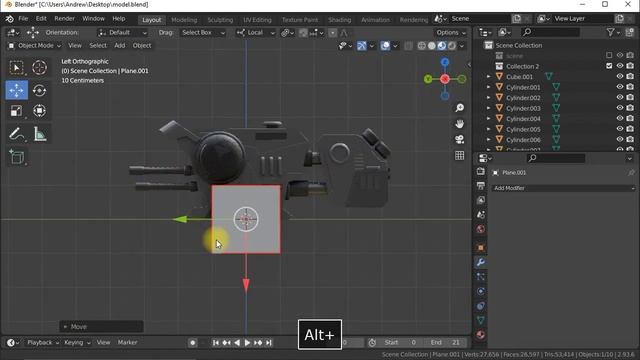Open the Object Mode dropdown
The image size is (640, 360).
(x=35, y=46)
